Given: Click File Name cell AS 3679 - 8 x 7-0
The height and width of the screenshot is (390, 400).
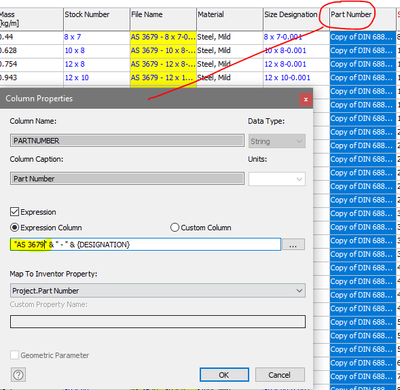Looking at the screenshot, I should [x=163, y=37].
